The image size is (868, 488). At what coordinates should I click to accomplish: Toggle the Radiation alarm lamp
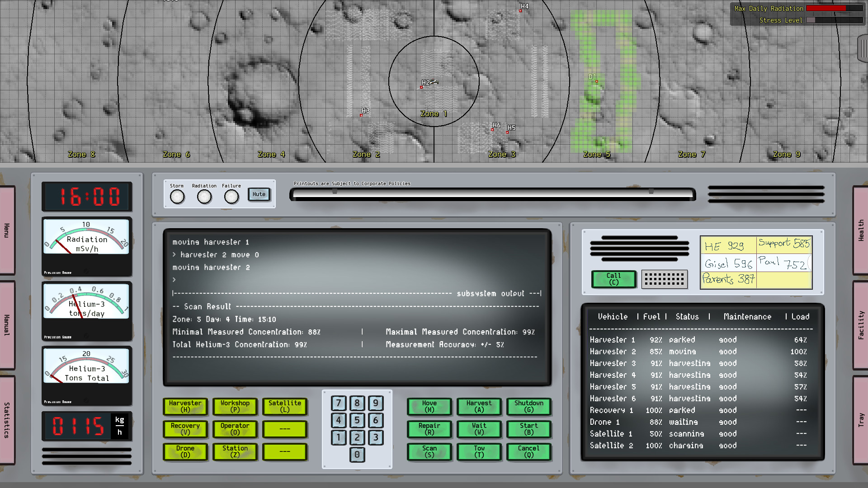pos(204,196)
